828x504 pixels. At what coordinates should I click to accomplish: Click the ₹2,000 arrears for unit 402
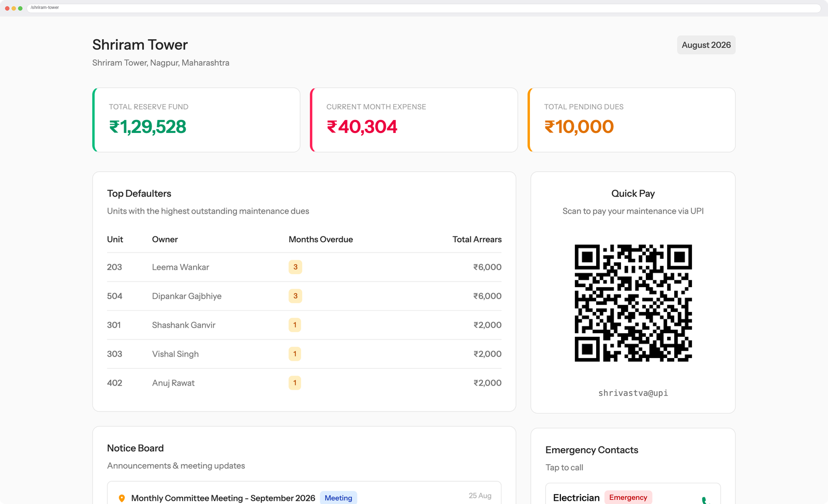point(487,383)
